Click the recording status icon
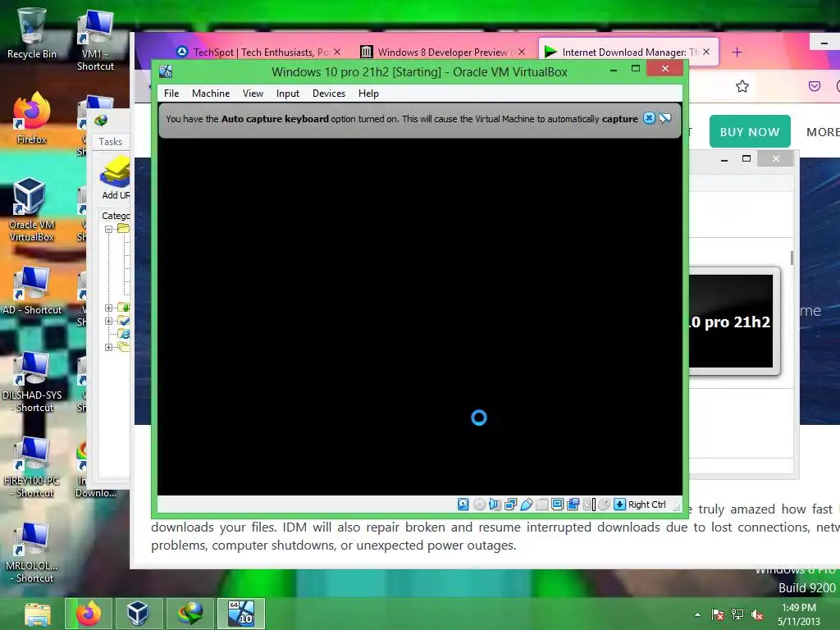 pos(573,504)
